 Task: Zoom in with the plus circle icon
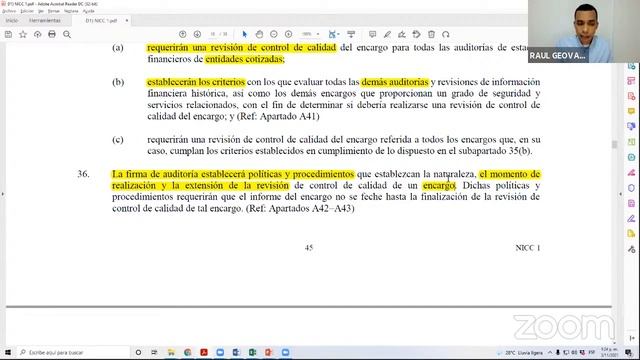pos(289,34)
